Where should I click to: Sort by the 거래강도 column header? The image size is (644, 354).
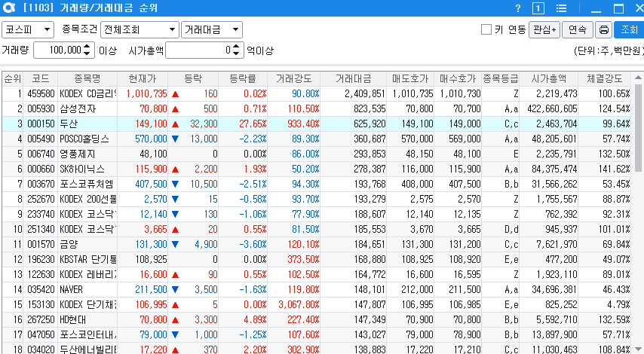click(293, 79)
